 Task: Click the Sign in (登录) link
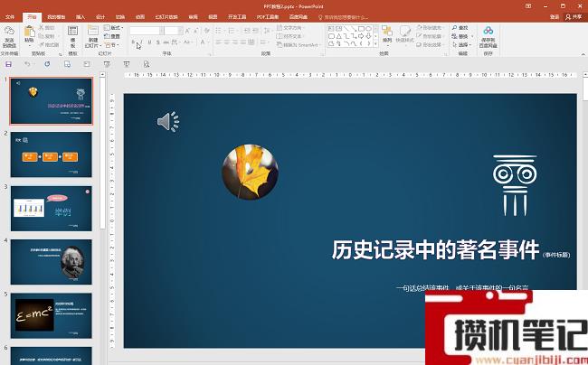[555, 17]
